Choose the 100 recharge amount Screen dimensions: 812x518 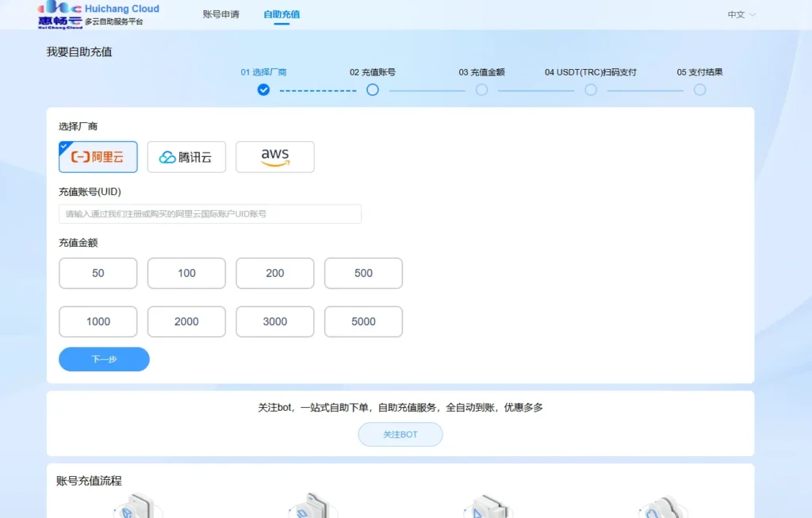point(186,273)
